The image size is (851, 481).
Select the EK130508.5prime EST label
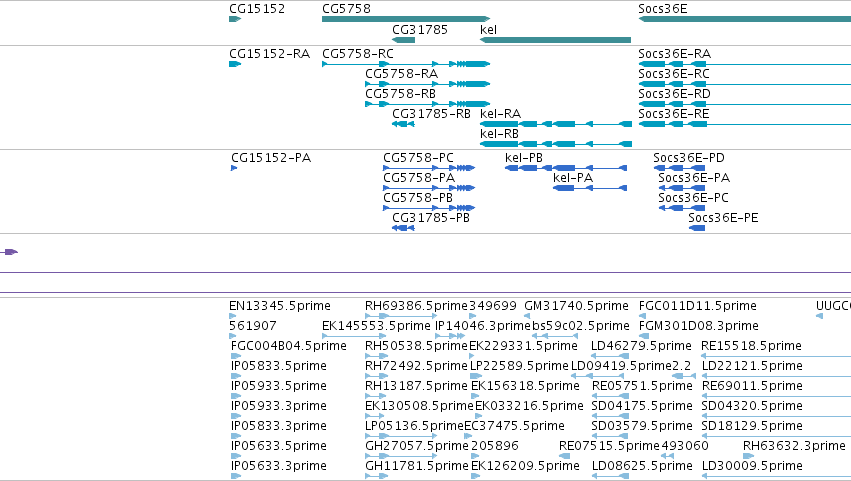coord(420,407)
